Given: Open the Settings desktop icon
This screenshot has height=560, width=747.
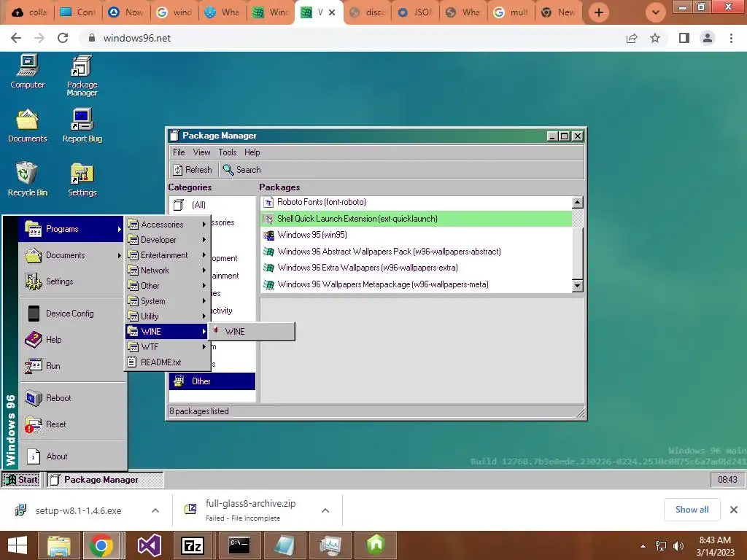Looking at the screenshot, I should (82, 179).
